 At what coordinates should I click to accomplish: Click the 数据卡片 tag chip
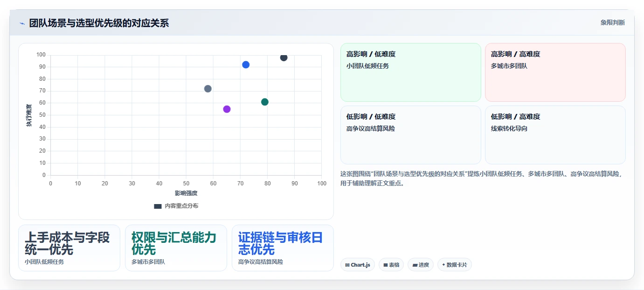pos(455,265)
